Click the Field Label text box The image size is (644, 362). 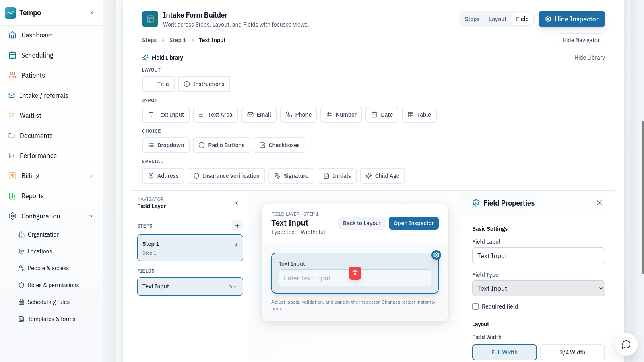[x=538, y=256]
